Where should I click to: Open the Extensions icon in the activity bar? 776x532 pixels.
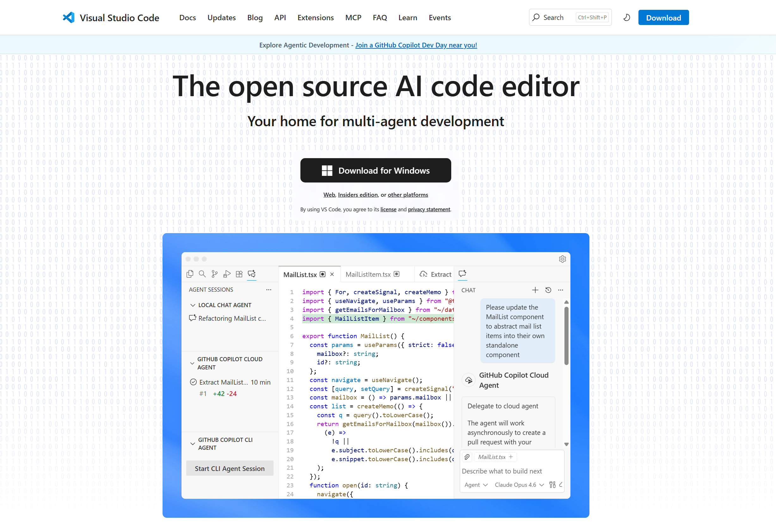point(239,274)
